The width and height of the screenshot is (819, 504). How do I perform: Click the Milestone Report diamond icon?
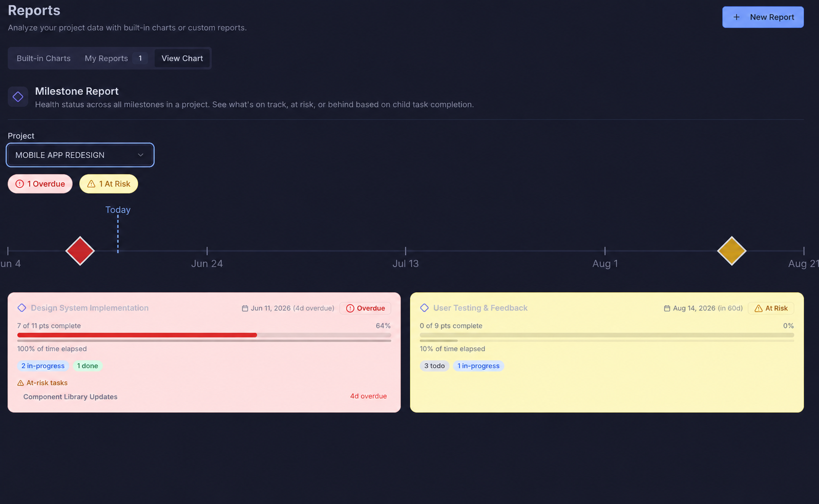click(18, 96)
